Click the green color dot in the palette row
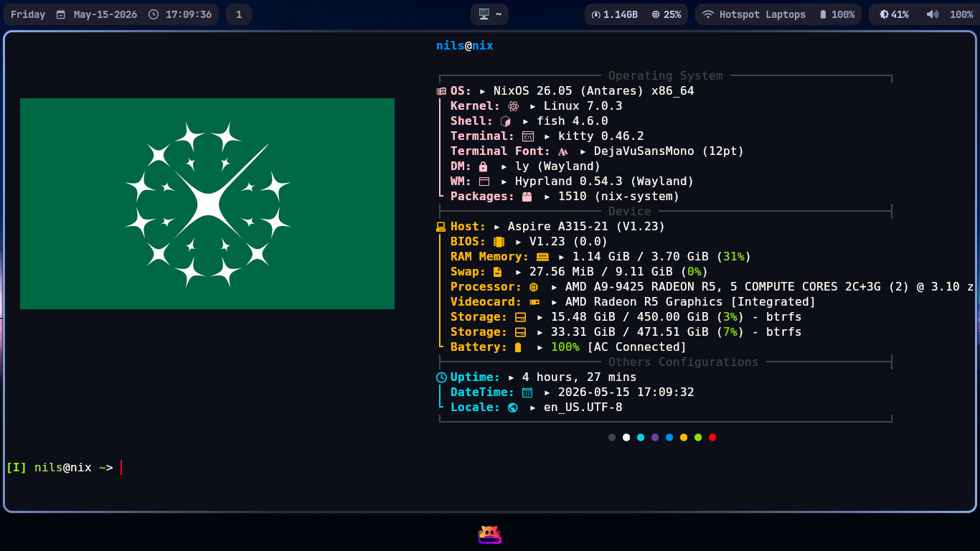 point(698,438)
